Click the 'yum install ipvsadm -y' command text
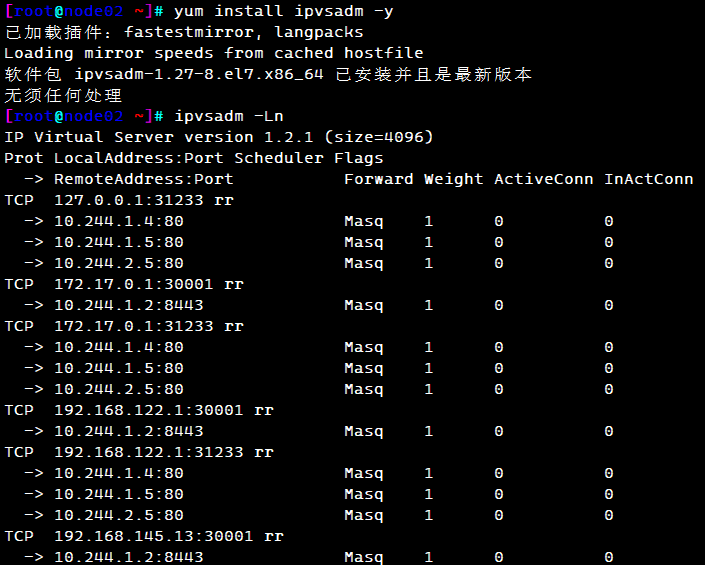This screenshot has height=565, width=705. point(284,11)
